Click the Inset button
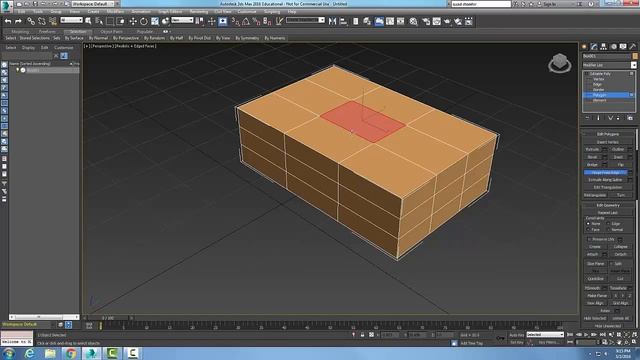The width and height of the screenshot is (640, 360). tap(618, 157)
